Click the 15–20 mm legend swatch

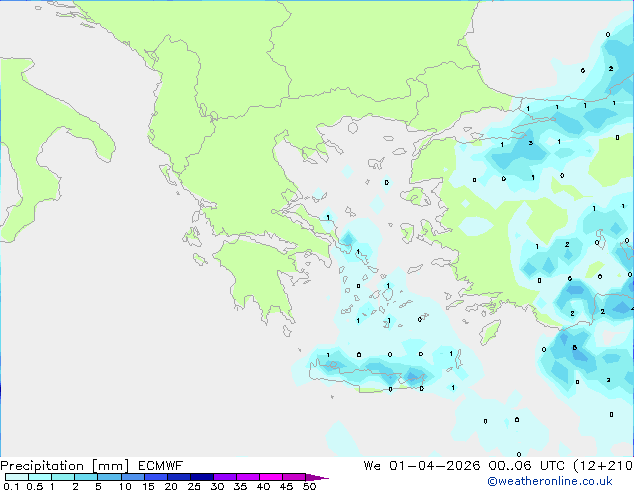[x=155, y=477]
